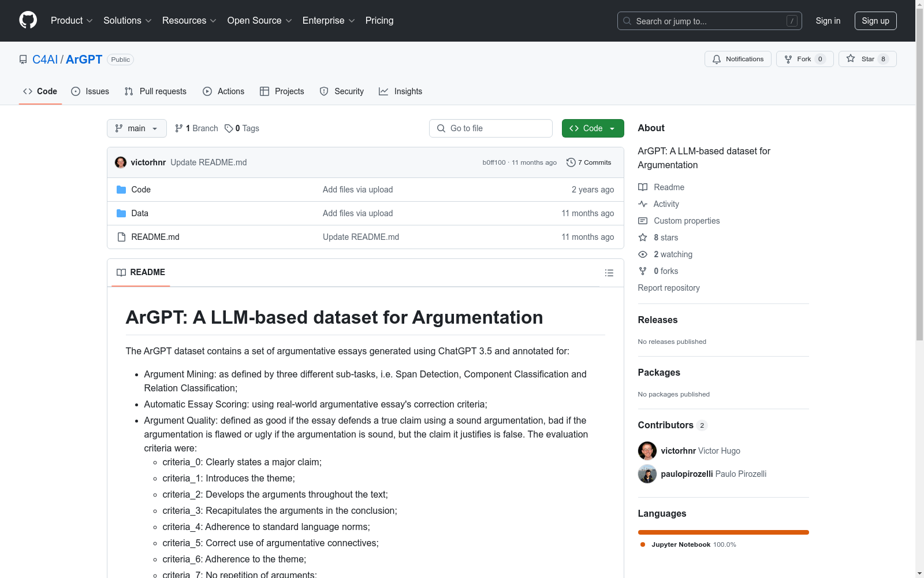Image resolution: width=924 pixels, height=578 pixels.
Task: Click victorhnr's contributor avatar
Action: click(x=647, y=451)
